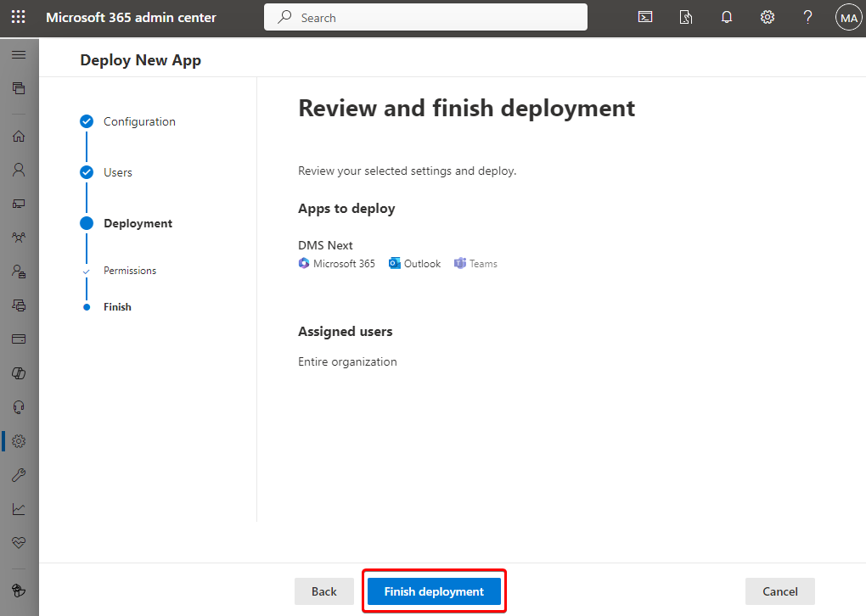Open the Users person icon in sidebar
Viewport: 866px width, 616px height.
click(19, 170)
